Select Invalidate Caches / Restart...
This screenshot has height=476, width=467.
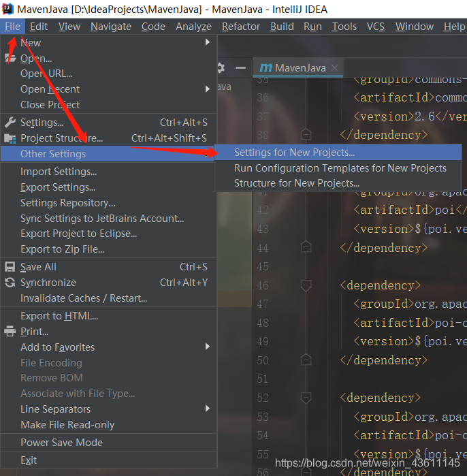pos(109,298)
